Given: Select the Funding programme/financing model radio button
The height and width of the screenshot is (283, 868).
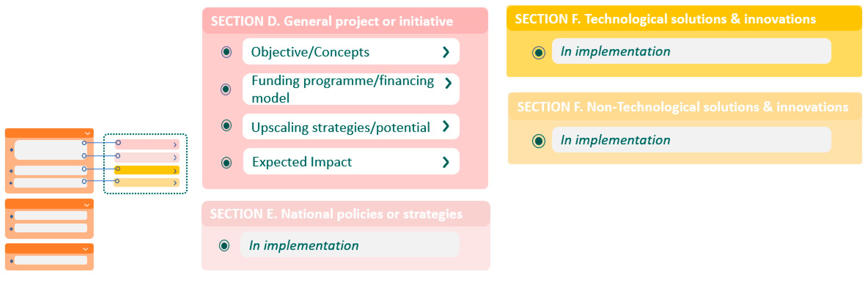Looking at the screenshot, I should (226, 89).
